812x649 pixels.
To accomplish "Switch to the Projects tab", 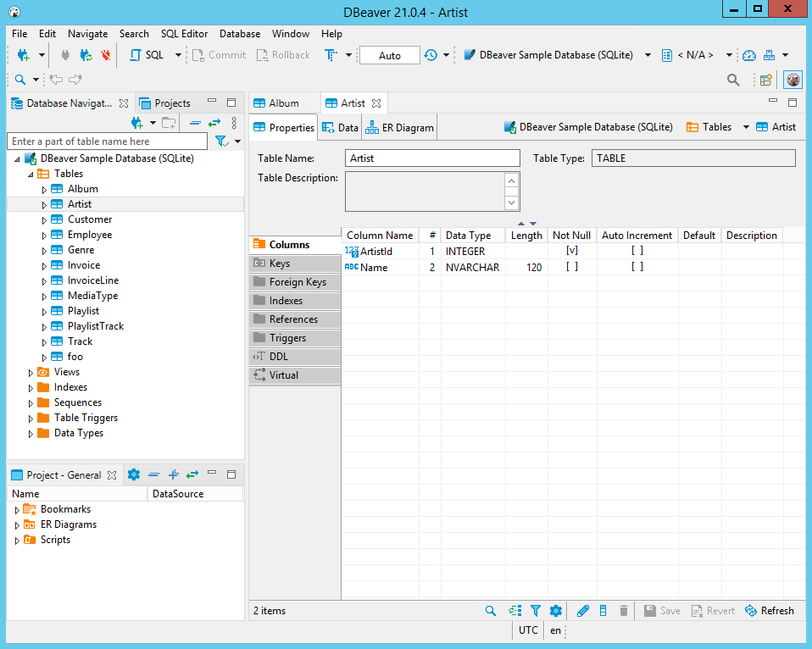I will pyautogui.click(x=165, y=103).
